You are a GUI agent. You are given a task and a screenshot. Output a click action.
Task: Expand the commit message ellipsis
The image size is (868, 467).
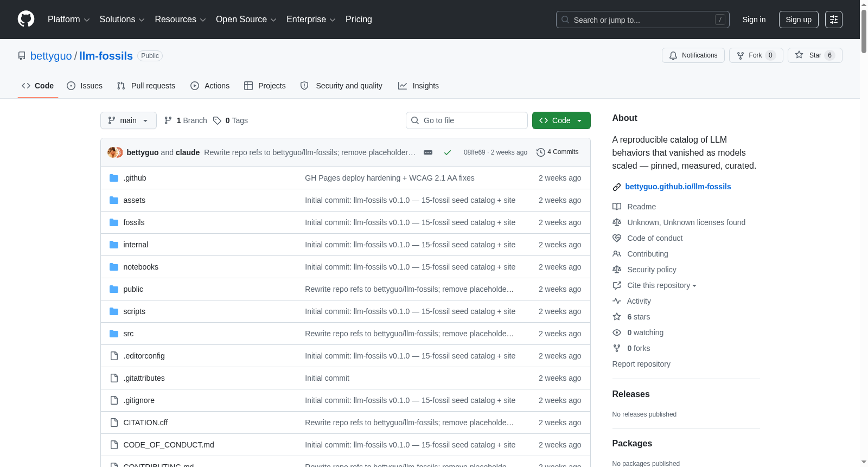point(428,152)
